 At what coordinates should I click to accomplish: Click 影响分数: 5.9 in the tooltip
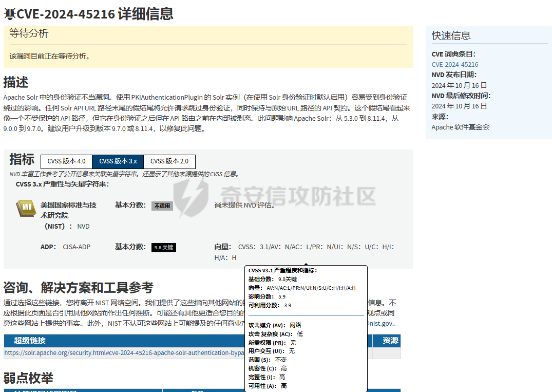(267, 296)
